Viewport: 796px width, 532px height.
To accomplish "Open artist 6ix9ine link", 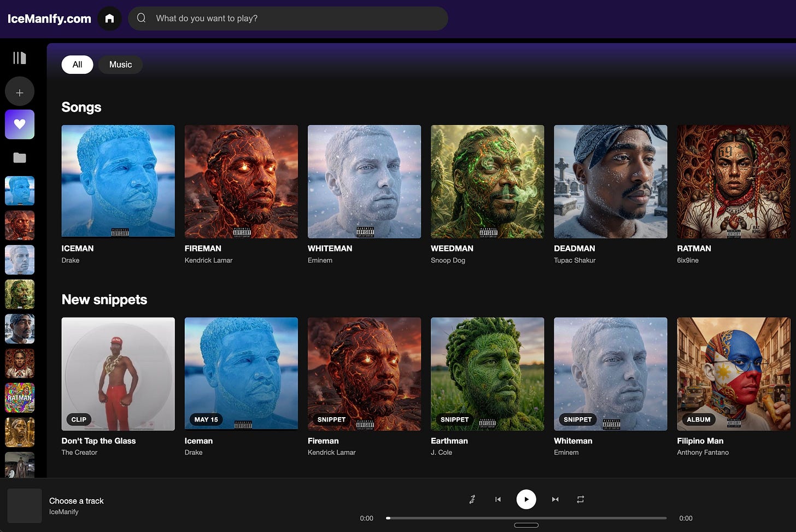I will pos(688,260).
